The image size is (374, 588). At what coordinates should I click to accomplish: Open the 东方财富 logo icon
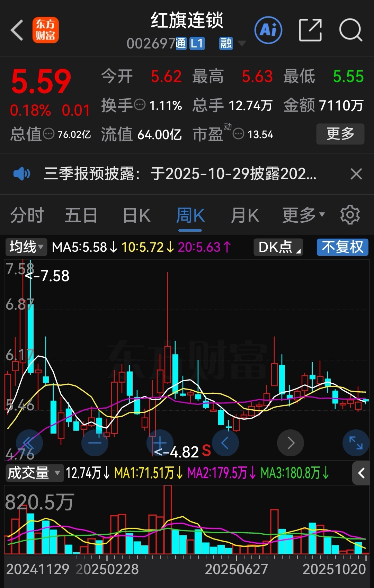tap(46, 30)
